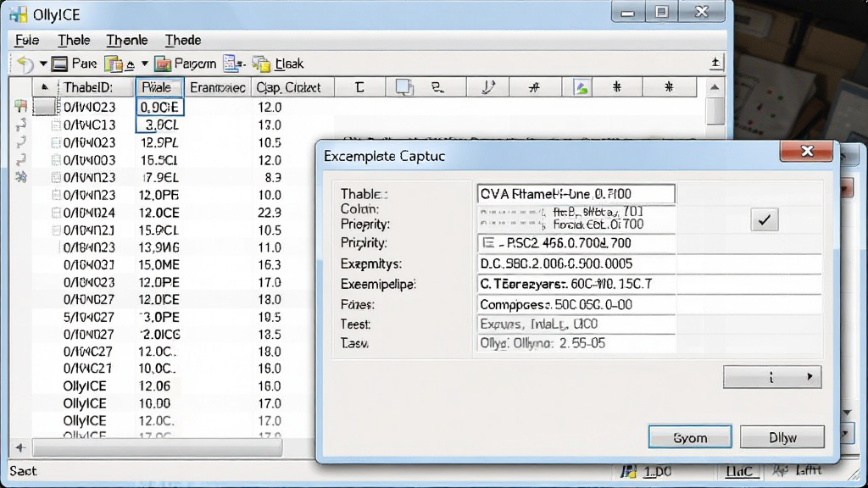868x488 pixels.
Task: Click the Fiale column header
Action: [159, 87]
